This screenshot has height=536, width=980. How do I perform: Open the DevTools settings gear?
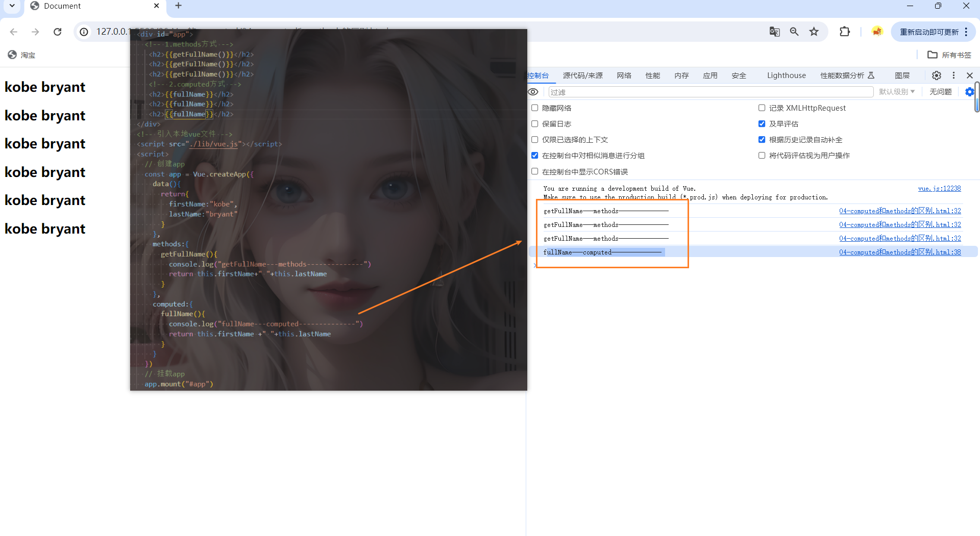click(x=937, y=75)
